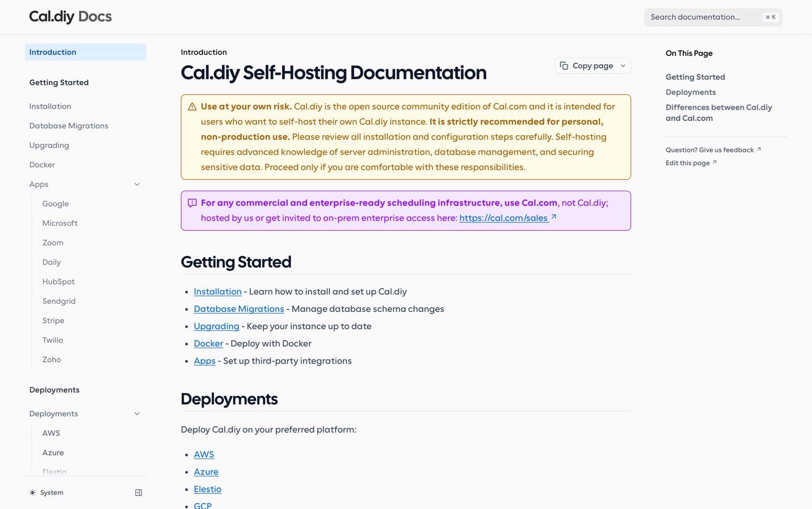Screen dimensions: 812x509
Task: Open the Copy page dropdown arrow
Action: [623, 66]
